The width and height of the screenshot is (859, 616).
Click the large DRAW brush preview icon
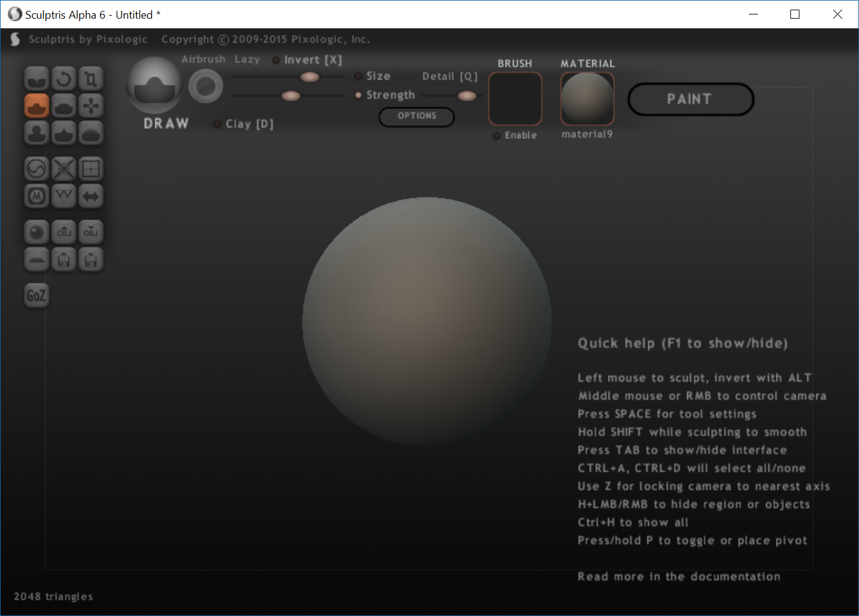[154, 86]
